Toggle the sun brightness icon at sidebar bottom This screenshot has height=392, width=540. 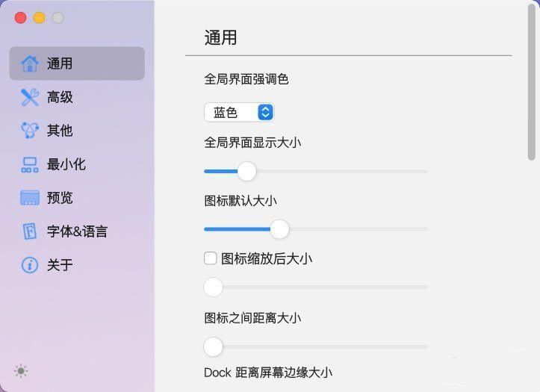pyautogui.click(x=21, y=371)
